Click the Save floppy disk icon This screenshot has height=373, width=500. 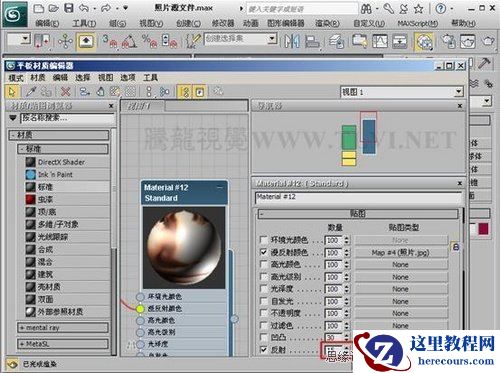[x=69, y=8]
